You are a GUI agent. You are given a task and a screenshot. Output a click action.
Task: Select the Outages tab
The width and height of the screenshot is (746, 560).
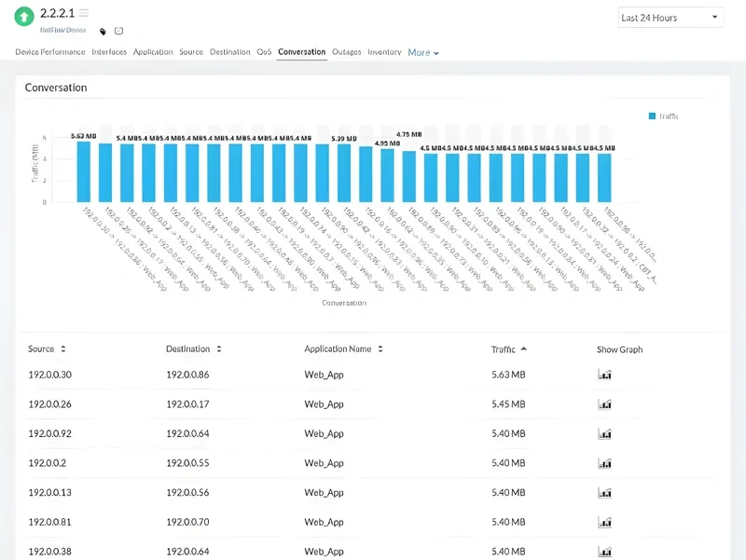pyautogui.click(x=346, y=53)
